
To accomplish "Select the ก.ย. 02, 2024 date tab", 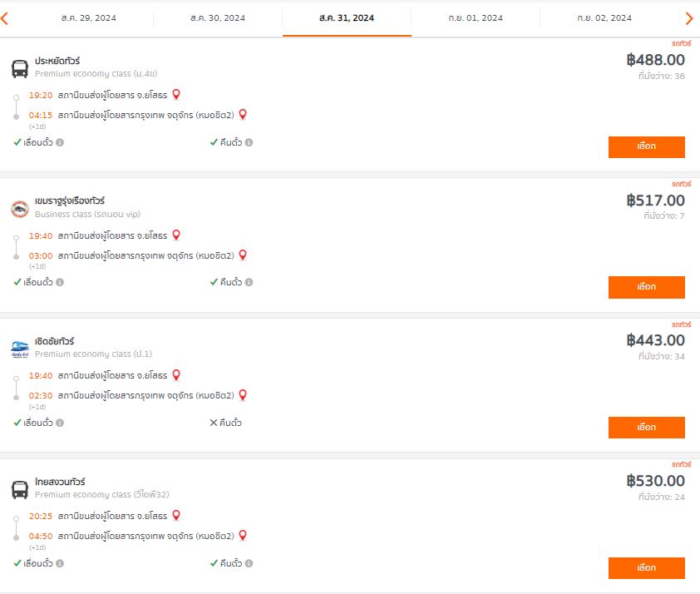I will click(x=604, y=18).
